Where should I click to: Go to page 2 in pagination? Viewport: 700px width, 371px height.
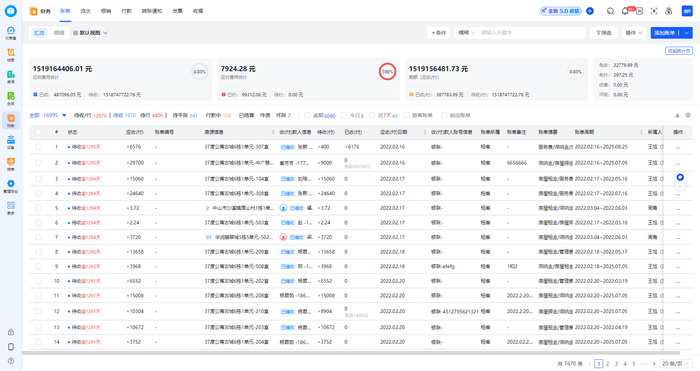[x=608, y=363]
